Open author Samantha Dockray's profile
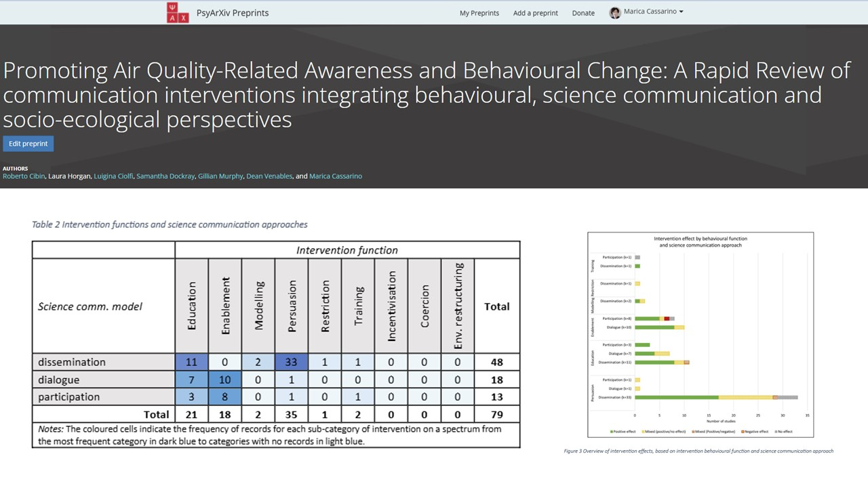 (x=165, y=176)
